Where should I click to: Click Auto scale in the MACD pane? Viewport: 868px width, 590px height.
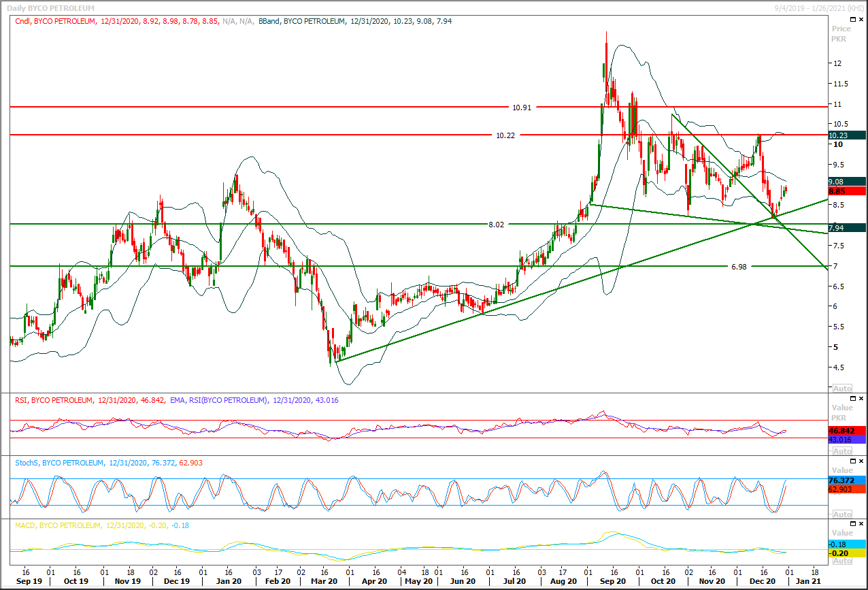point(842,561)
